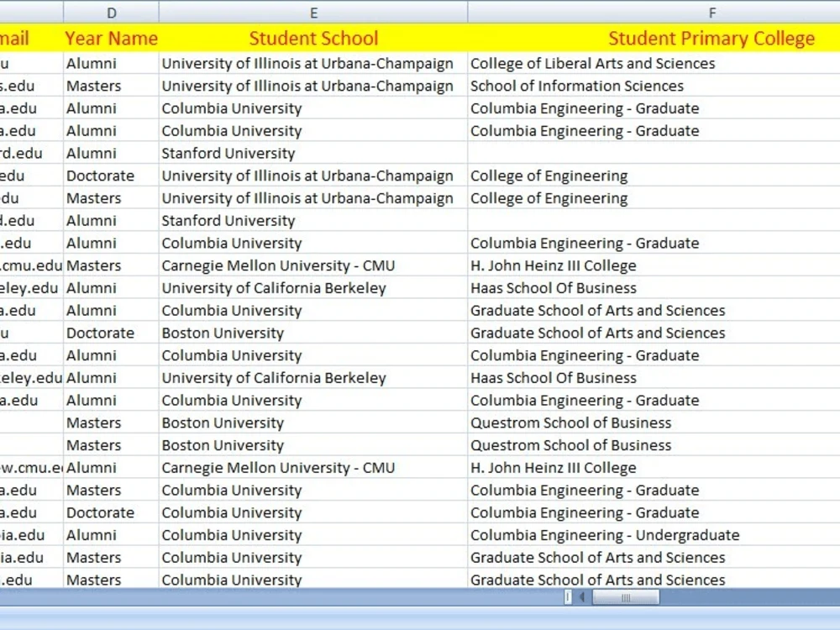Screen dimensions: 840x630
Task: Select 'College of Engineering' in Masters row
Action: pos(654,198)
